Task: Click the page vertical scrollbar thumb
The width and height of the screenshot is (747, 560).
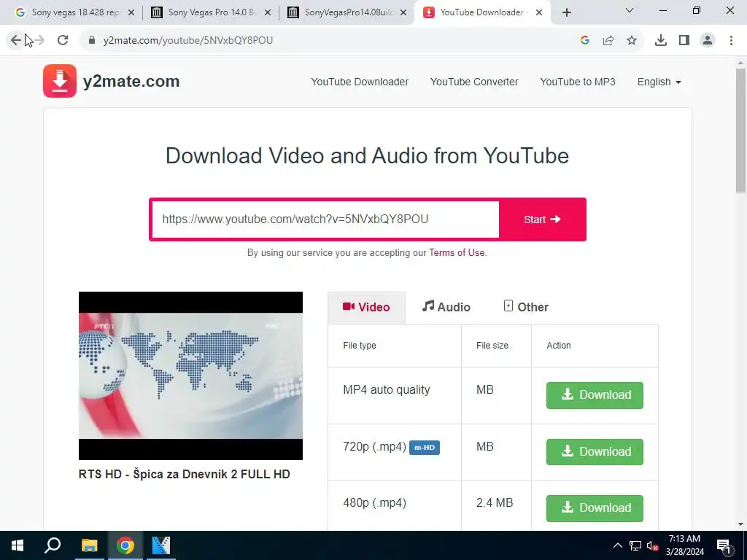Action: [x=740, y=131]
